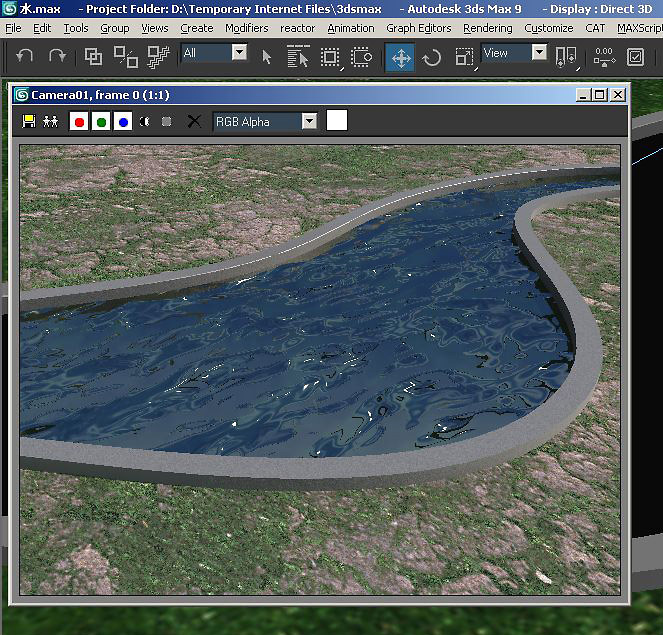Click the white color swatch

coord(337,121)
